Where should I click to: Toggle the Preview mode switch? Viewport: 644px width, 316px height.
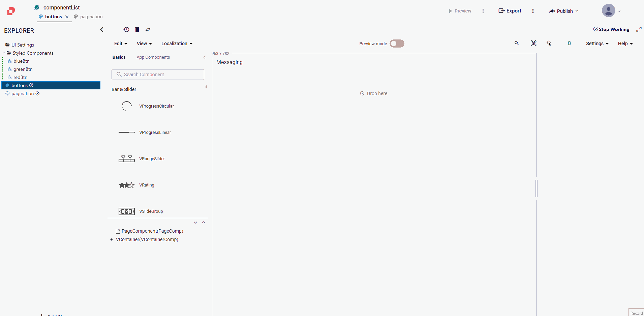[x=397, y=44]
